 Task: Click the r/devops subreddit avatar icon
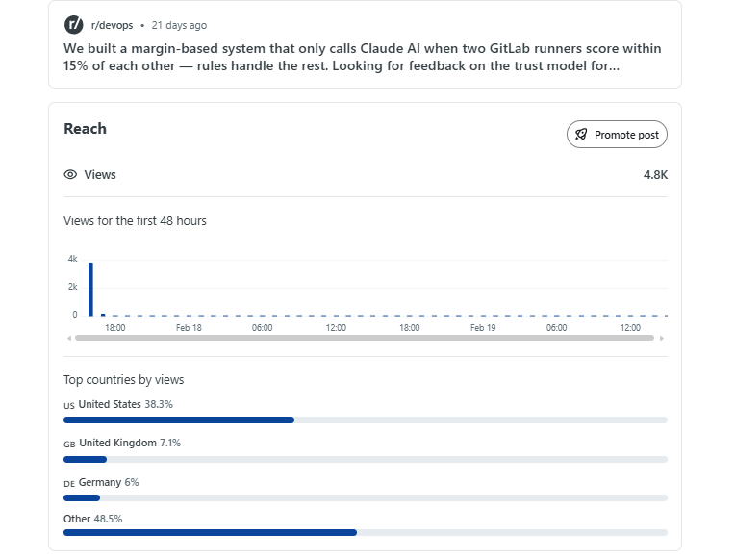[73, 25]
